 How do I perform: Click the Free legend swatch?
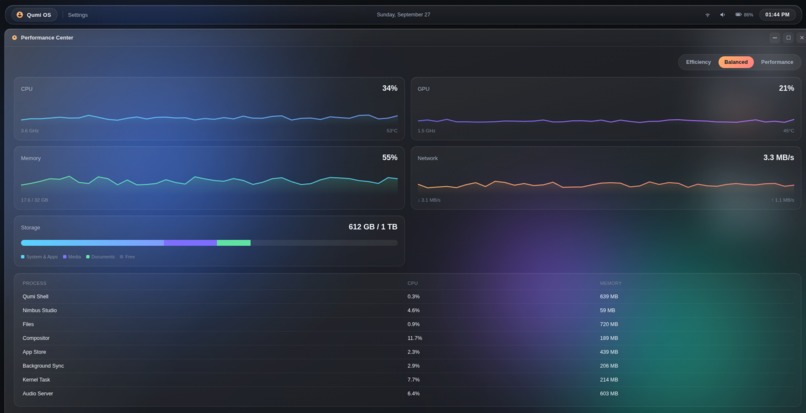(122, 257)
